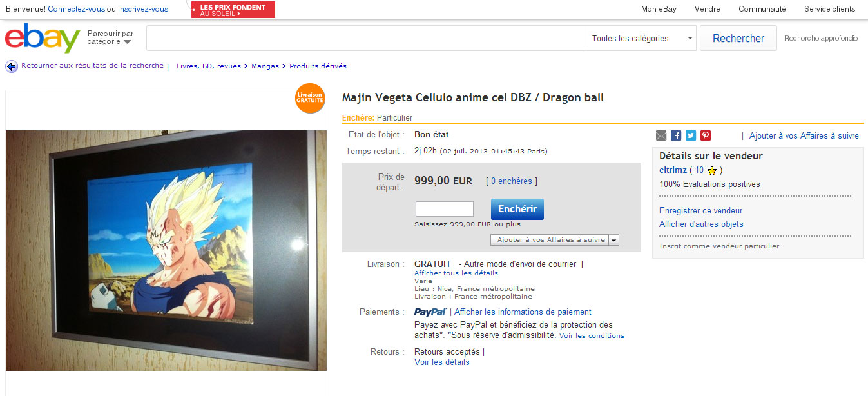Image resolution: width=868 pixels, height=396 pixels.
Task: Click the 0 enchères link
Action: tap(511, 181)
